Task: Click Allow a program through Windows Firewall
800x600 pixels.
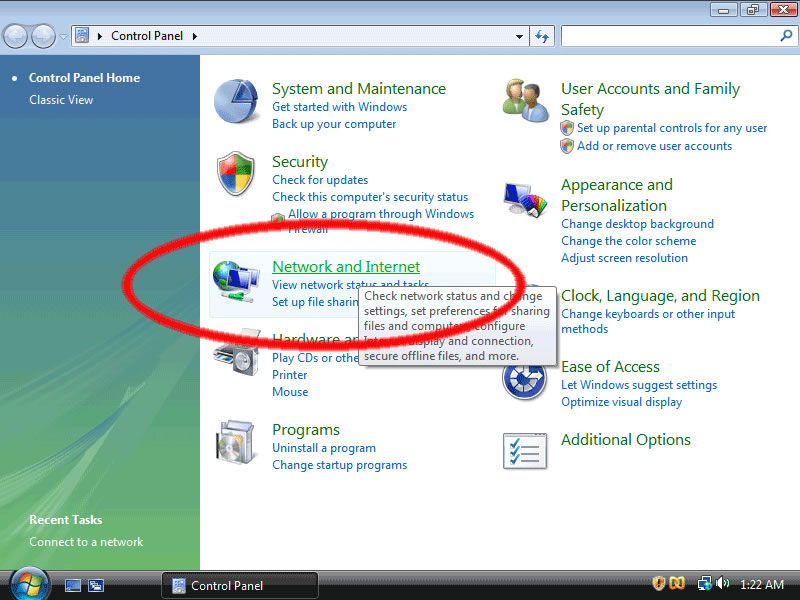Action: tap(381, 214)
